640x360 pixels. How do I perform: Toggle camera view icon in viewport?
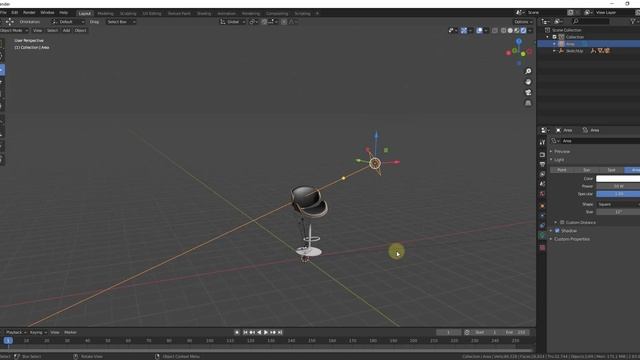[x=528, y=93]
